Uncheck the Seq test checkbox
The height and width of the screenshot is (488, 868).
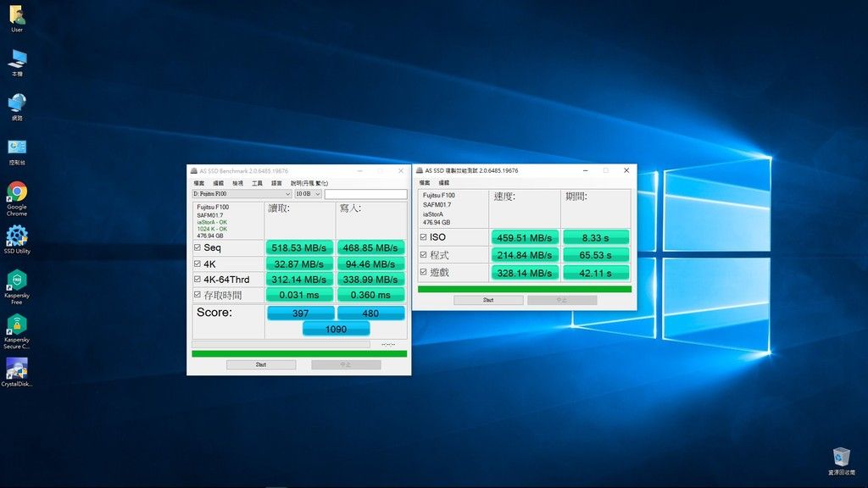[x=198, y=247]
